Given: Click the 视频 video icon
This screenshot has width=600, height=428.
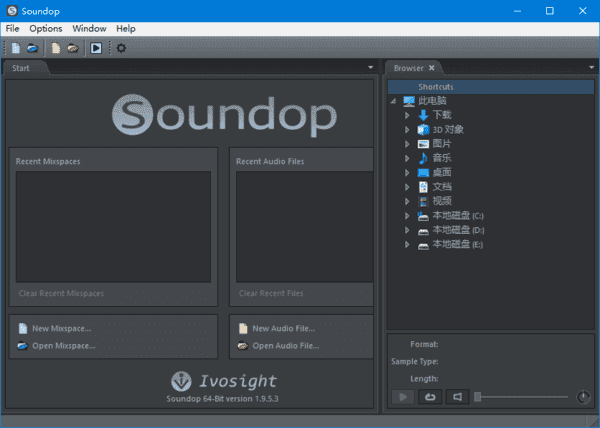Looking at the screenshot, I should tap(423, 201).
